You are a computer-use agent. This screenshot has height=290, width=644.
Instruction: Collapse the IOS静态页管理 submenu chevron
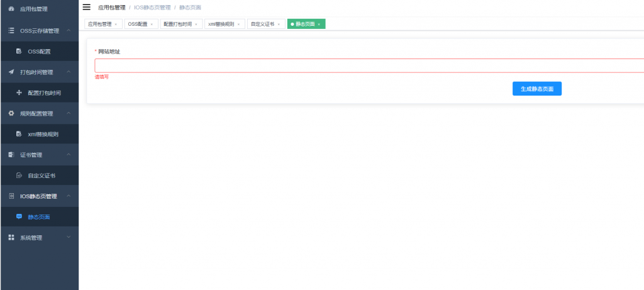pos(69,196)
